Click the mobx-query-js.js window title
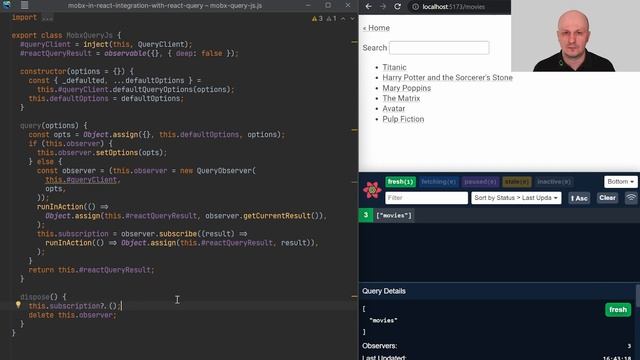Screen dimensions: 640x360 [x=165, y=6]
